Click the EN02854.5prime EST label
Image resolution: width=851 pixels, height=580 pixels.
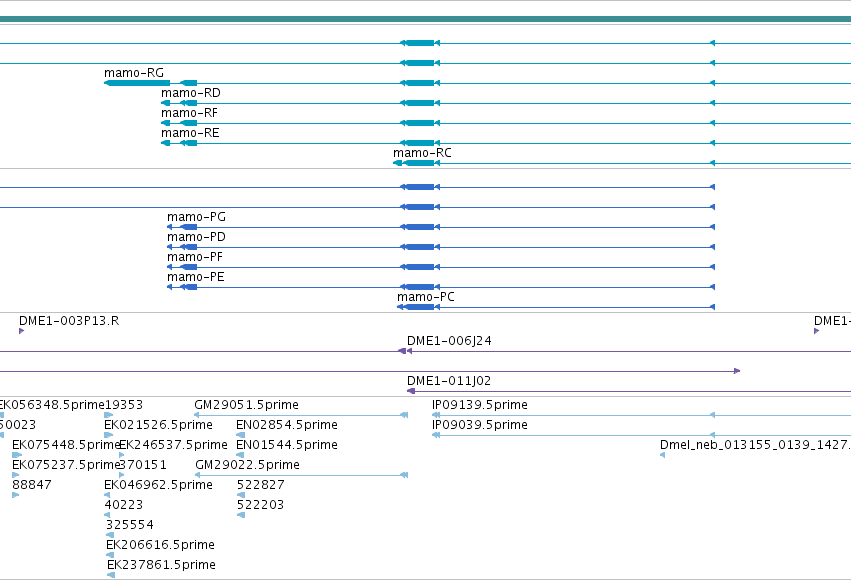(287, 425)
